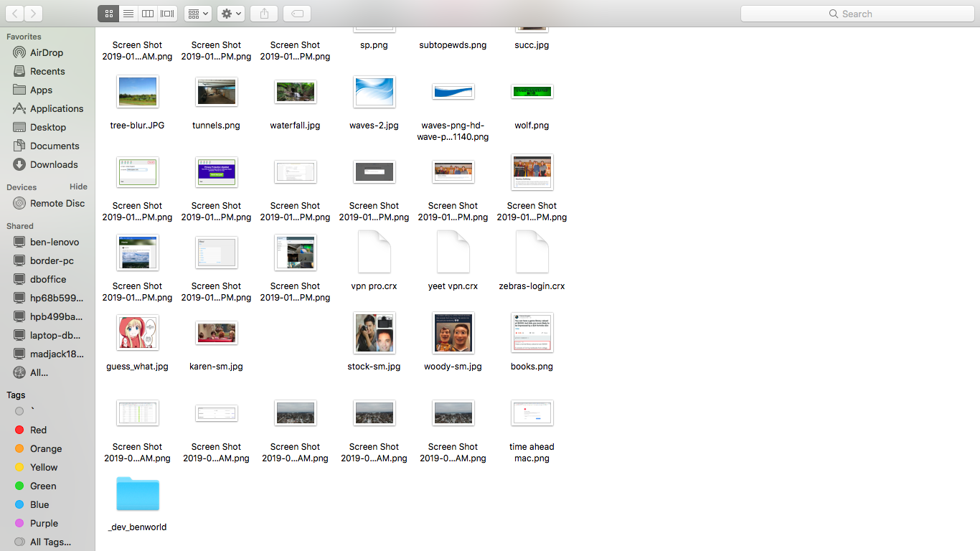980x551 pixels.
Task: Select Remote Disc under Devices
Action: pyautogui.click(x=57, y=203)
